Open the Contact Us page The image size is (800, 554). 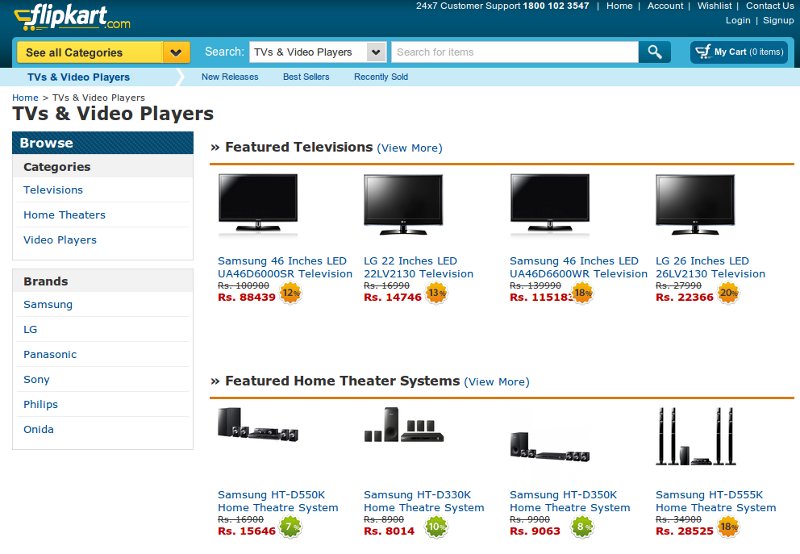point(770,6)
